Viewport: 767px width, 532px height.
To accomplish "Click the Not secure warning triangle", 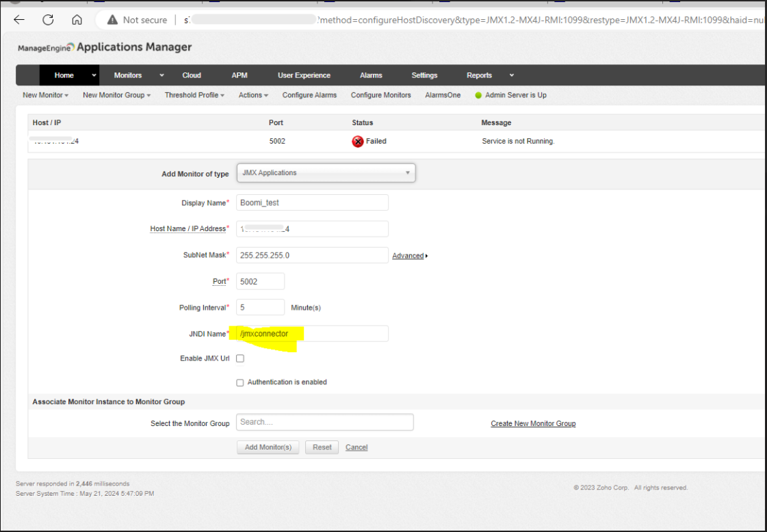I will click(113, 19).
